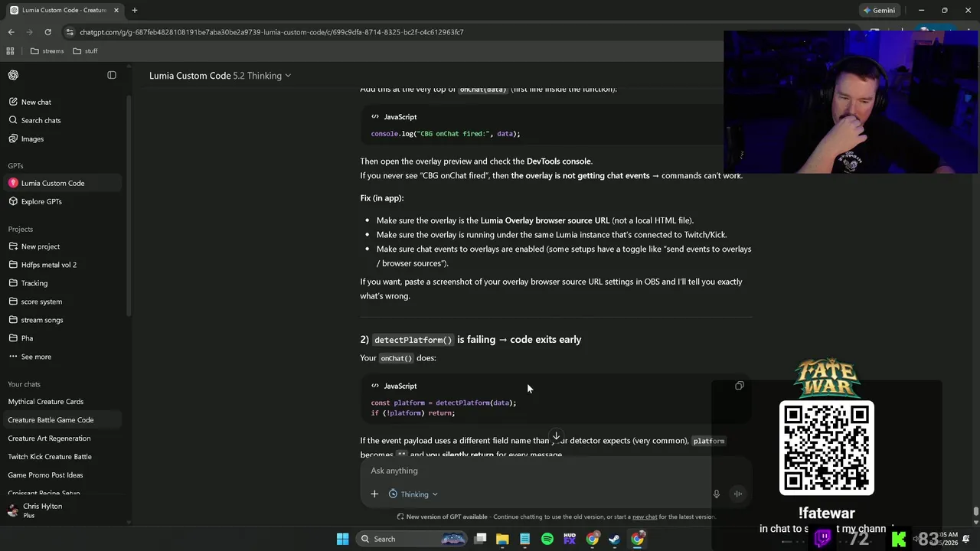The height and width of the screenshot is (551, 980).
Task: Open Task View on the taskbar
Action: pyautogui.click(x=480, y=539)
